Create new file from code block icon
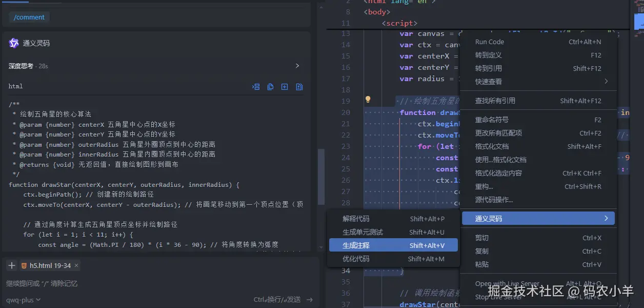 click(x=285, y=87)
